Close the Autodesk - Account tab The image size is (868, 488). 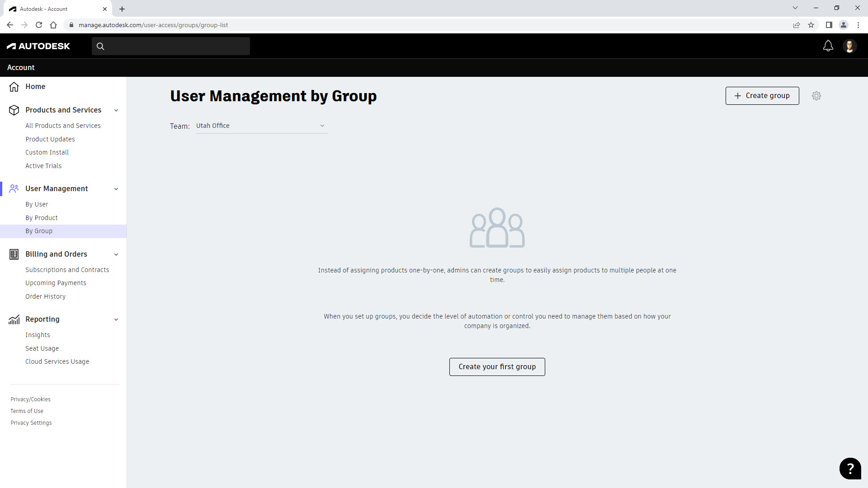tap(105, 9)
